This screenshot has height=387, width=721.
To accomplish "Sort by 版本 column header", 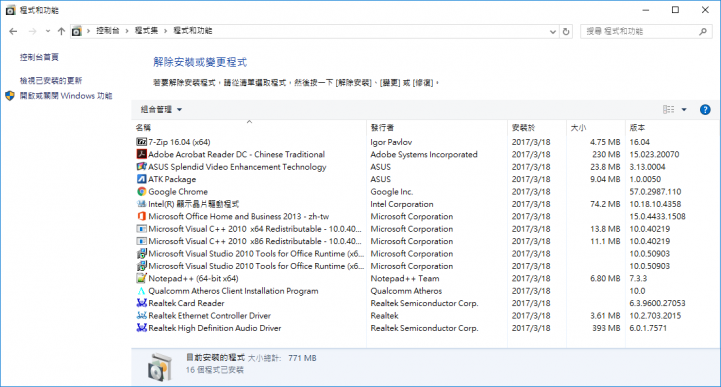I will tap(637, 128).
